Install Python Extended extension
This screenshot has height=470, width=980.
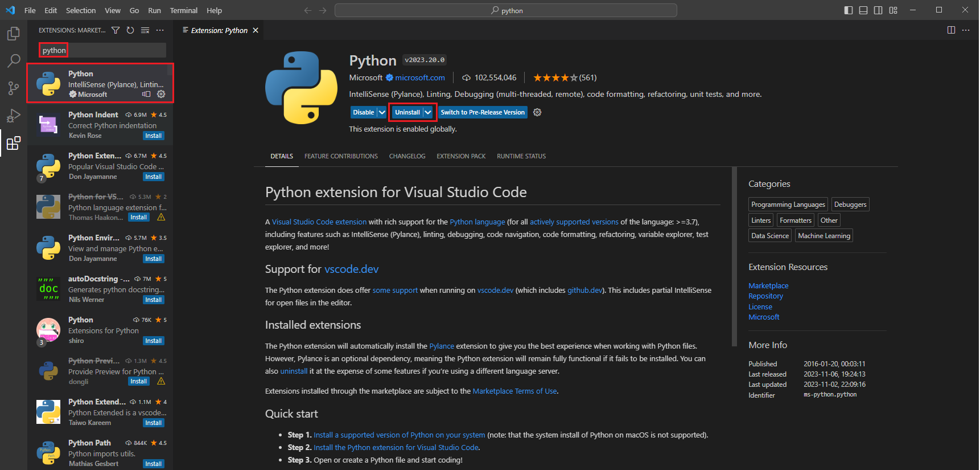coord(154,423)
